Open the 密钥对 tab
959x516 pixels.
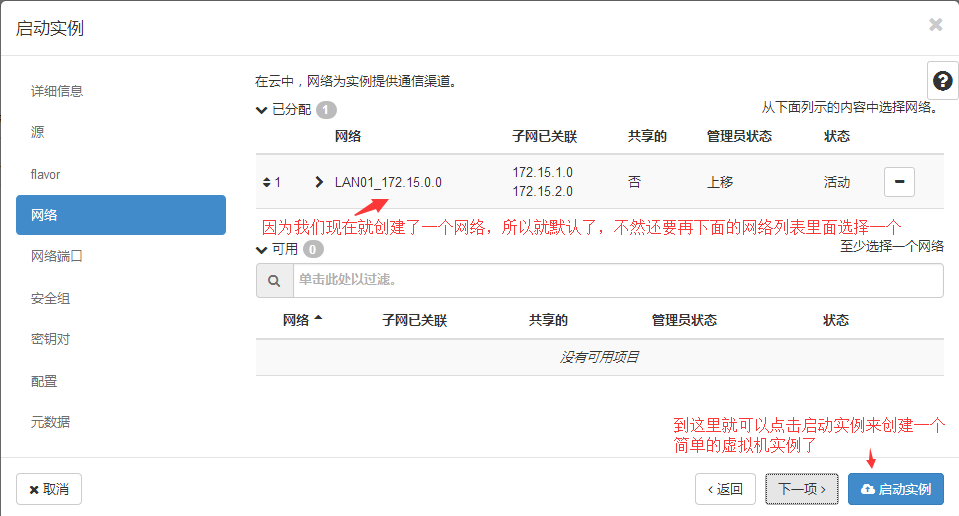[x=51, y=339]
